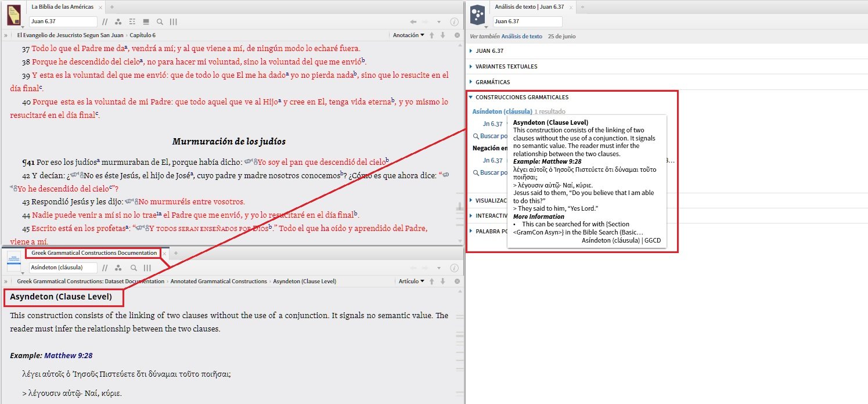Go to next Artículo with down arrow

442,281
